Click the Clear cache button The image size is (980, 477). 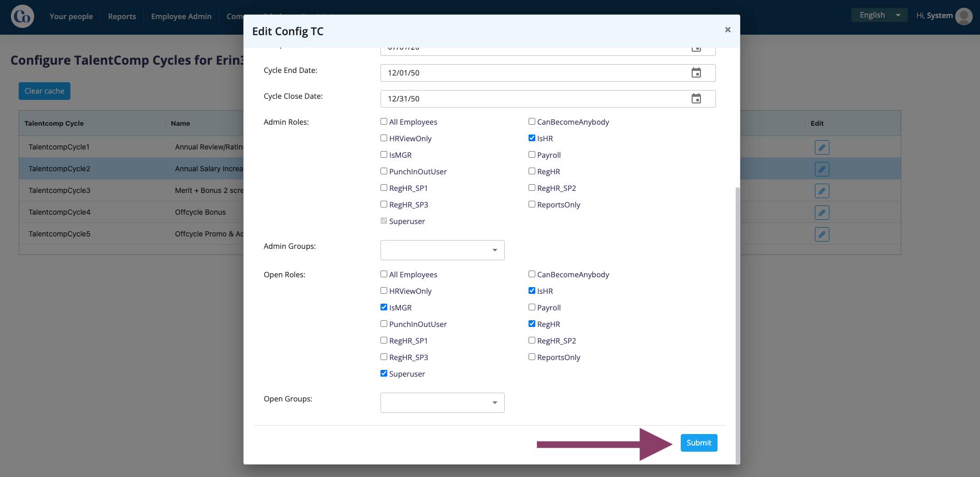[45, 91]
